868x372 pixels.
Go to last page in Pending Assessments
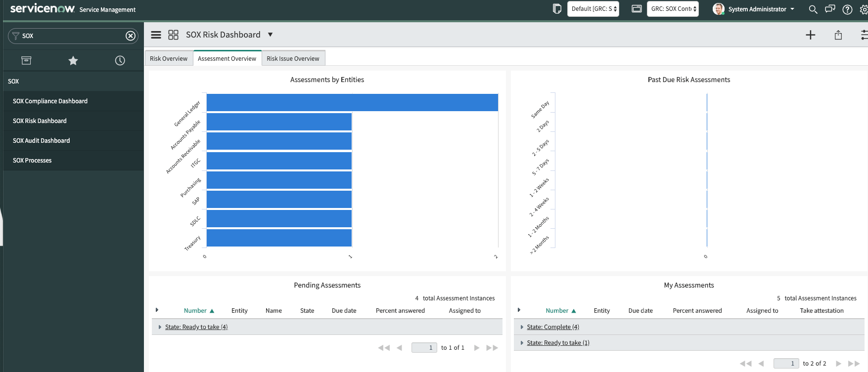pyautogui.click(x=492, y=348)
